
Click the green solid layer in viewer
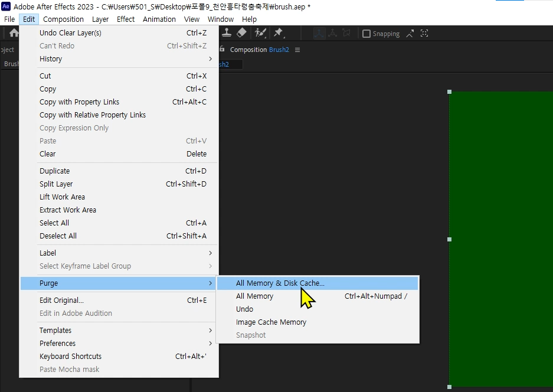pyautogui.click(x=501, y=239)
